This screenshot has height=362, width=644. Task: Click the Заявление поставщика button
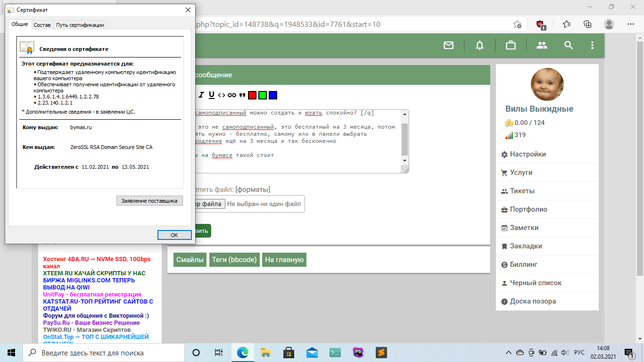click(149, 201)
